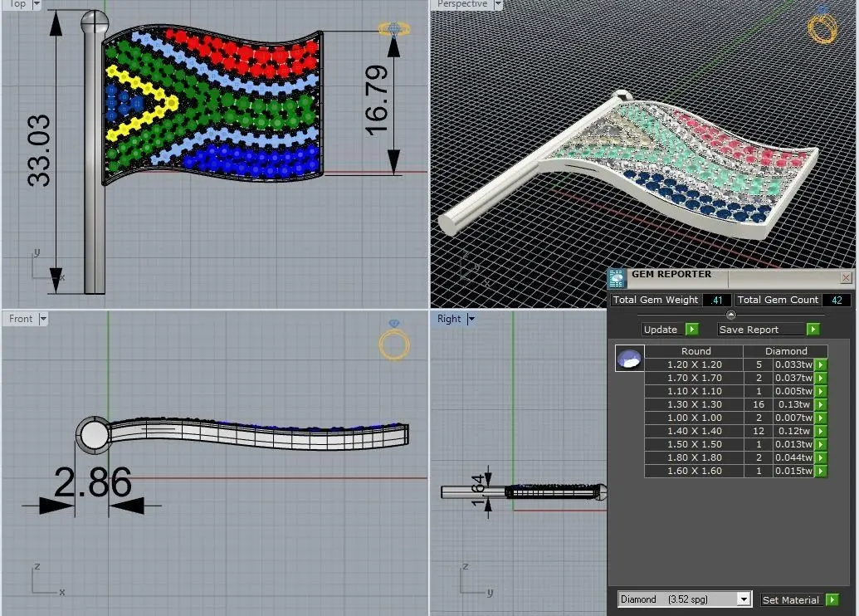Select the 1.60 X 1.60 size cell

(x=694, y=471)
